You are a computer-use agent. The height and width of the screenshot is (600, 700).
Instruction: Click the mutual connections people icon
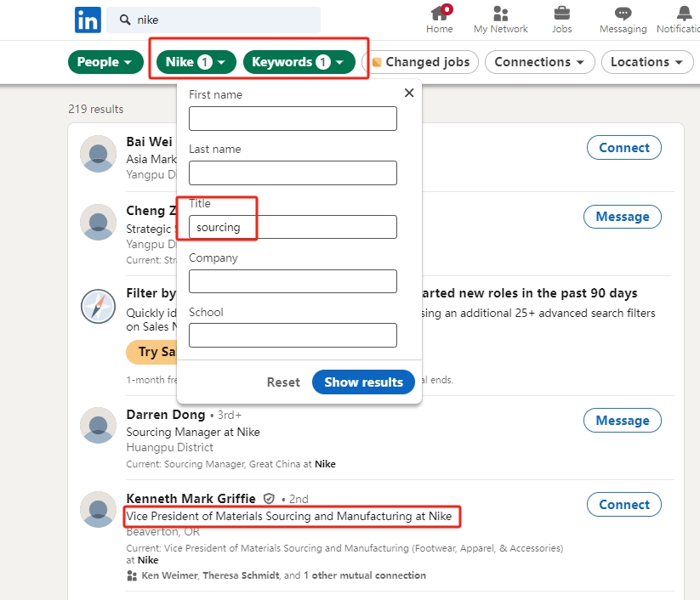[132, 575]
